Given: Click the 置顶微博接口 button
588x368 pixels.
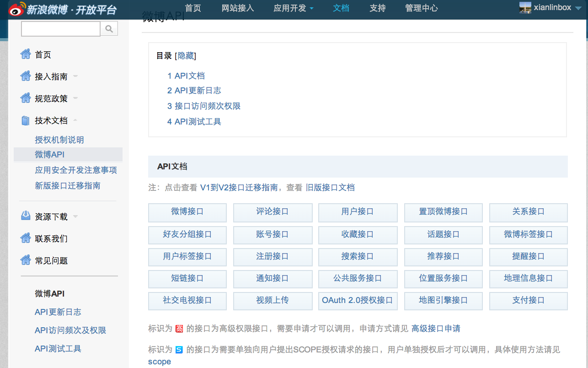Looking at the screenshot, I should [x=444, y=212].
